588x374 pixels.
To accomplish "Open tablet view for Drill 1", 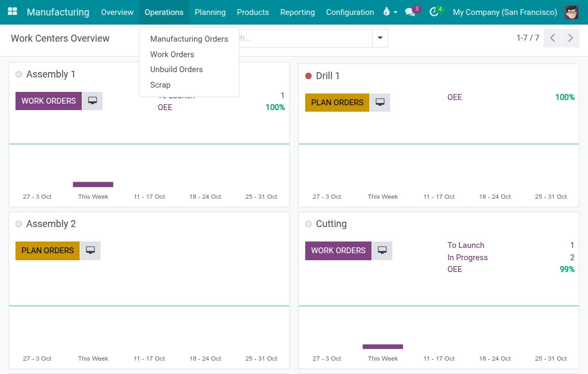I will pos(380,102).
